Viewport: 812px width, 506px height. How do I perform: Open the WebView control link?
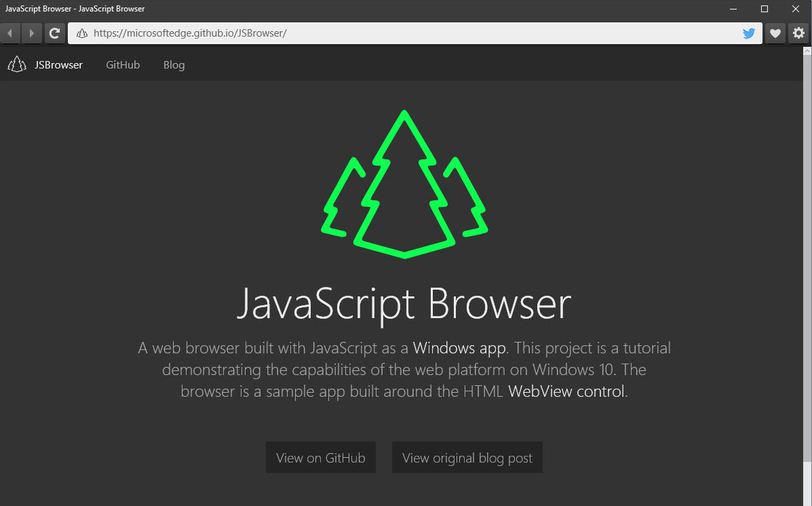(565, 391)
